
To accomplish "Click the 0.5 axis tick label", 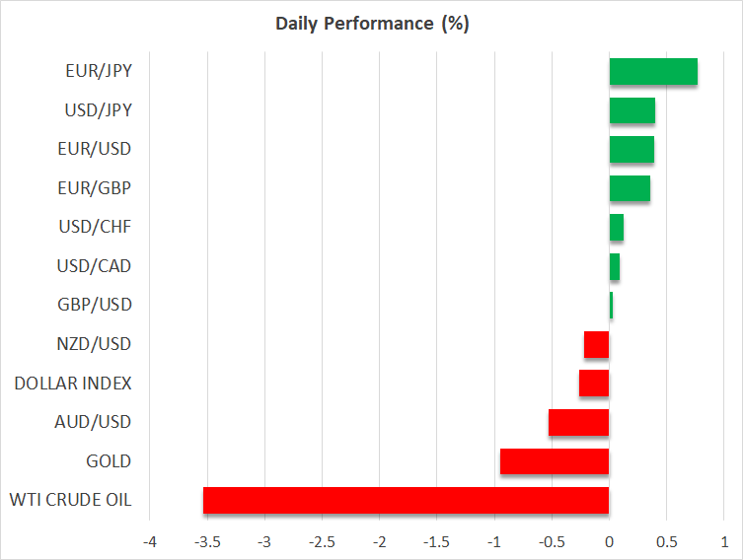I will [x=666, y=542].
